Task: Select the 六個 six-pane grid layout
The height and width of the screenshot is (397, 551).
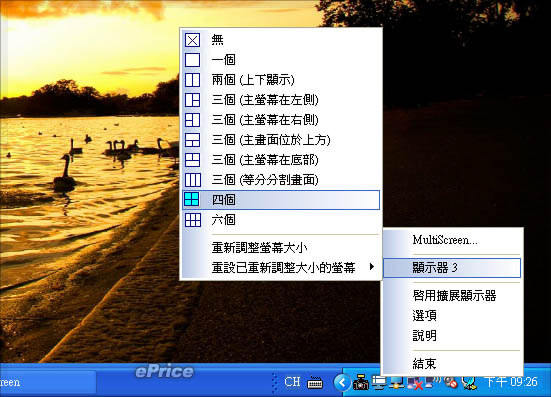Action: 281,220
